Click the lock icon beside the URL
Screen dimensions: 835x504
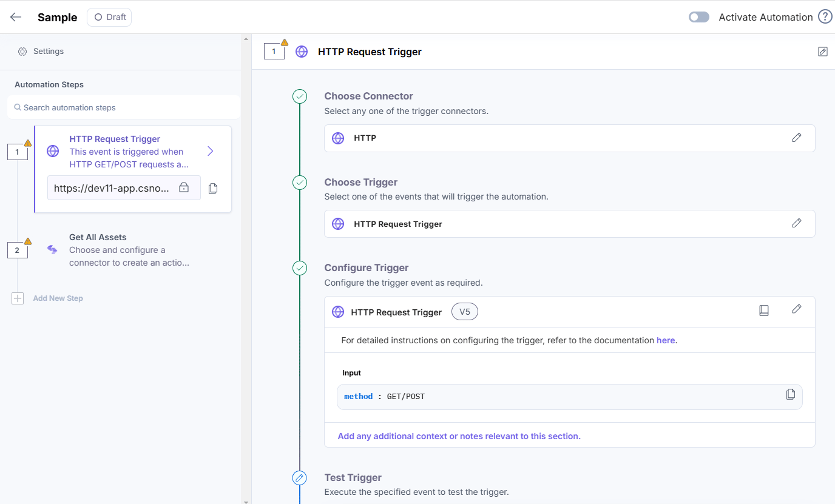[184, 187]
